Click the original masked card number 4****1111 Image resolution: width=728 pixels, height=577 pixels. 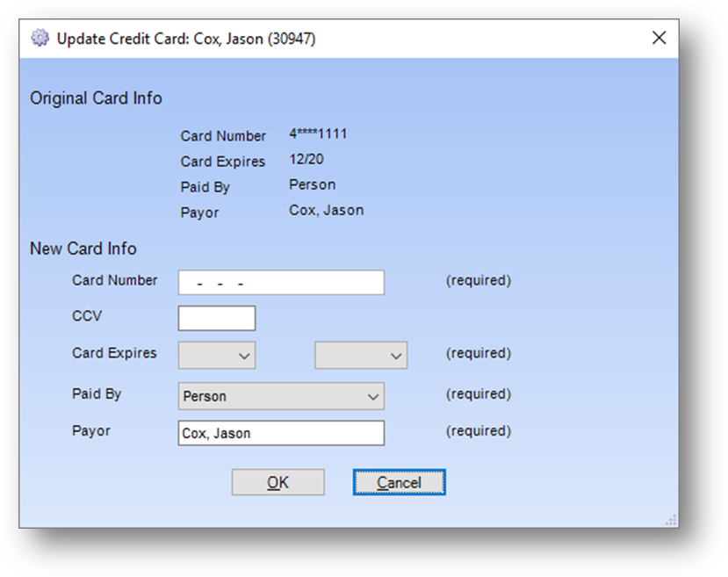(318, 134)
